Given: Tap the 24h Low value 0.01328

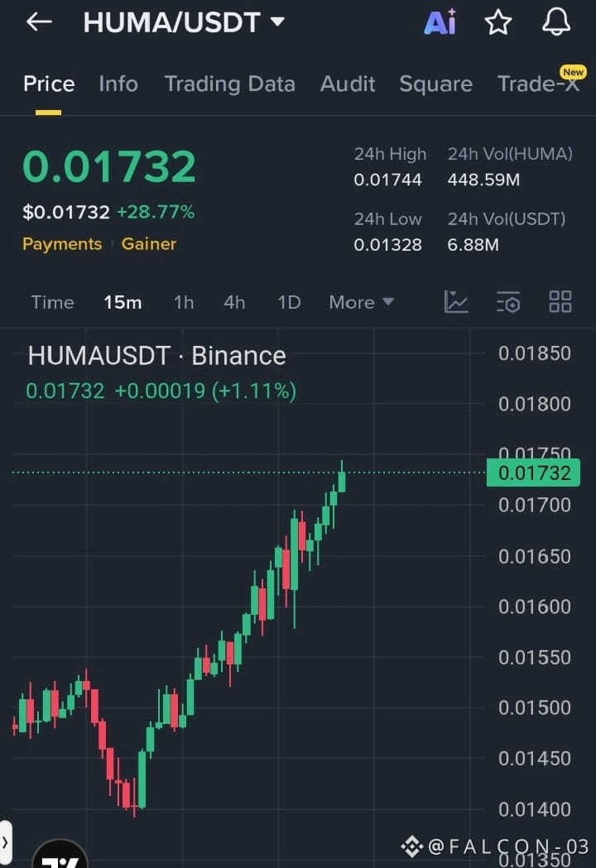Looking at the screenshot, I should (x=387, y=245).
